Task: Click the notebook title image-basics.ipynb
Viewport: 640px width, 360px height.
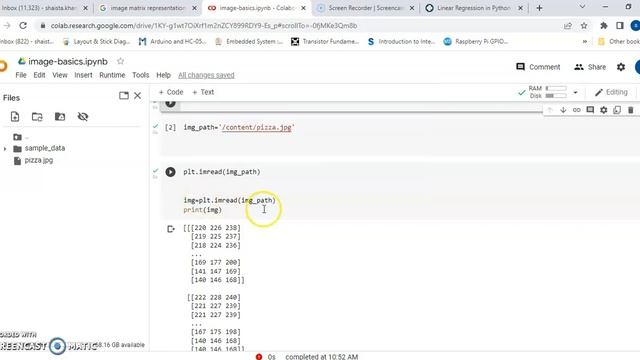Action: (68, 61)
